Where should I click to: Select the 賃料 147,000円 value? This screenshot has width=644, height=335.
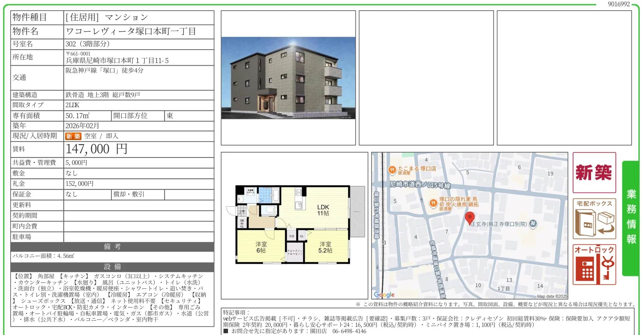96,149
